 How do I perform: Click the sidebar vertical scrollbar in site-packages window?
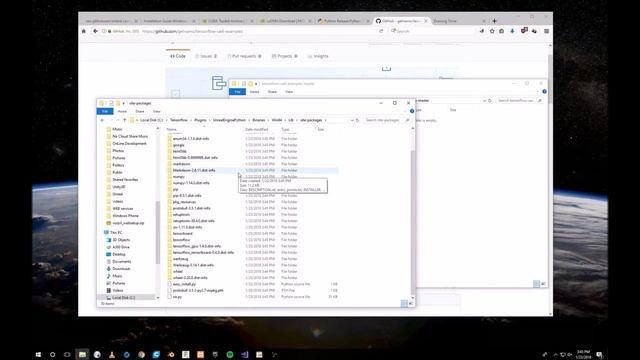click(158, 233)
